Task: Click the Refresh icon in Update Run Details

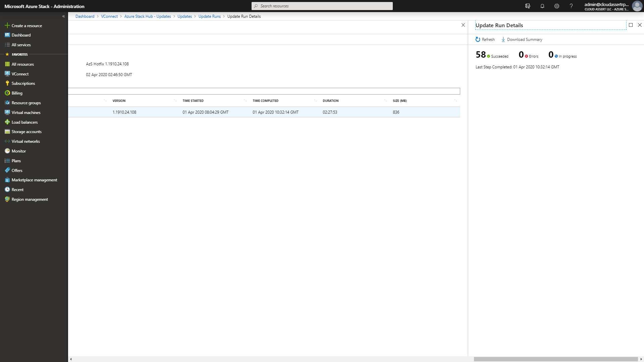Action: click(x=478, y=40)
